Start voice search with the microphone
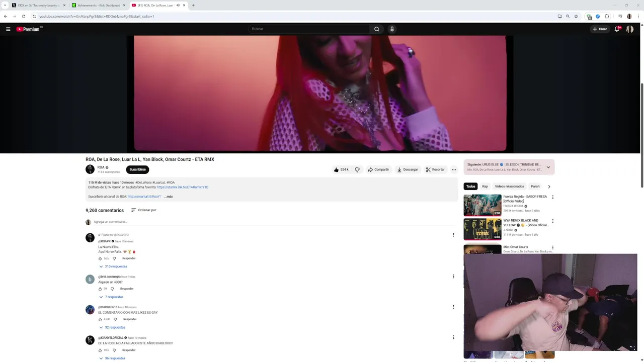 point(392,29)
